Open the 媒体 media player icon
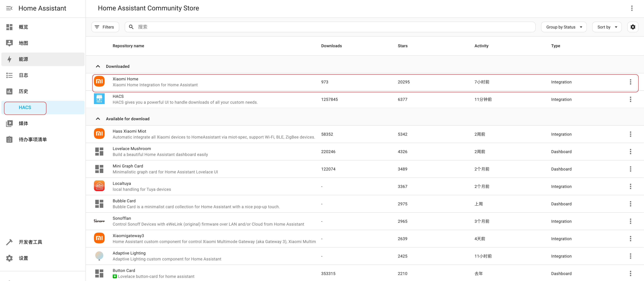The image size is (644, 281). pyautogui.click(x=9, y=123)
